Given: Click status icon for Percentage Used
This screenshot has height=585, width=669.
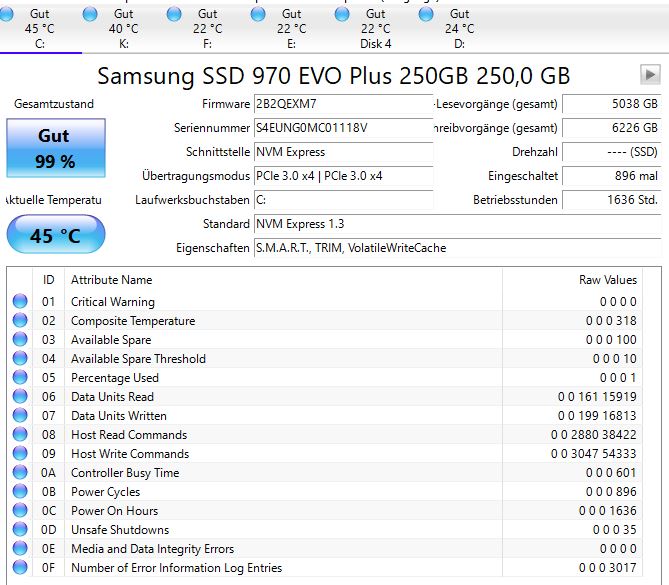Looking at the screenshot, I should (20, 377).
